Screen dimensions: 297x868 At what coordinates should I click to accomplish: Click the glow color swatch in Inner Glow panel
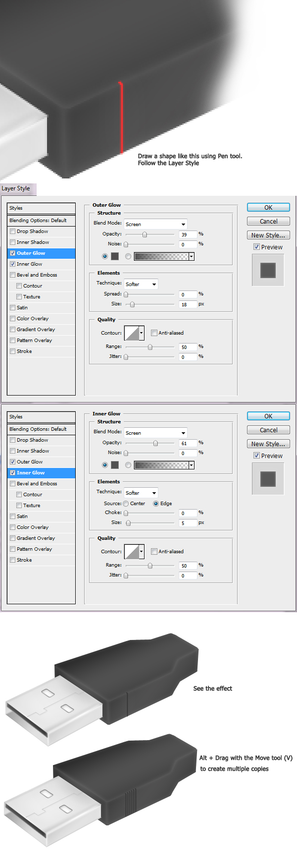(x=115, y=465)
